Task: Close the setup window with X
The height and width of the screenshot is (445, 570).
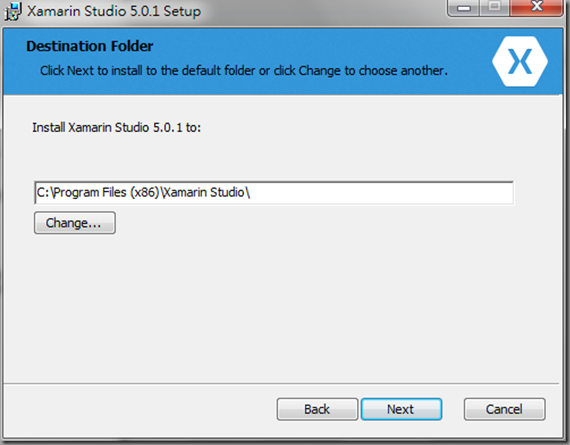Action: pos(536,8)
